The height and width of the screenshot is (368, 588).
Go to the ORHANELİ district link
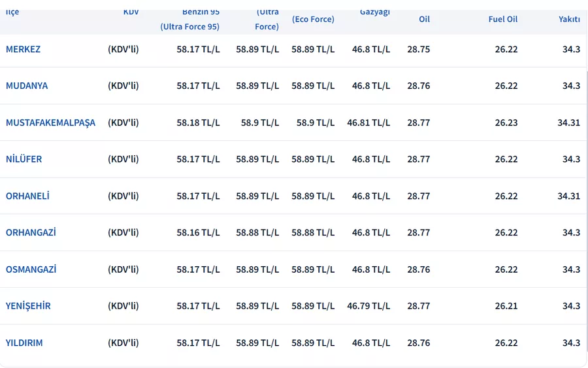[x=27, y=196]
